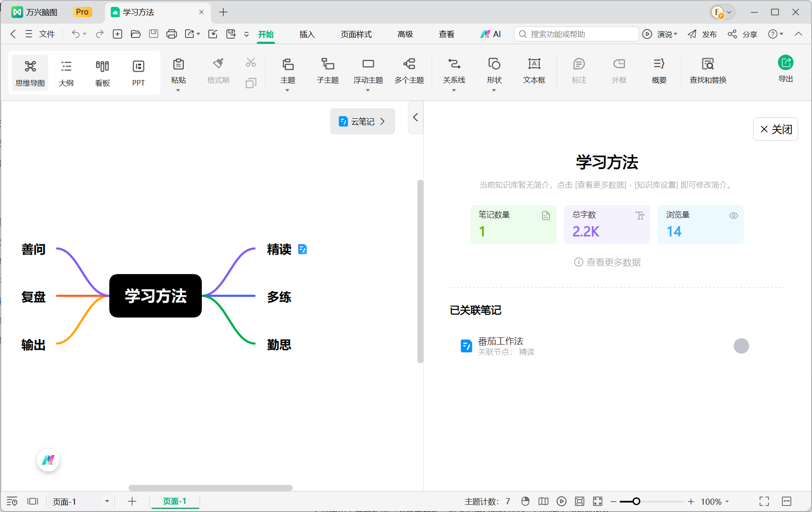Select the central node 学习方法
The width and height of the screenshot is (812, 512).
click(x=155, y=296)
